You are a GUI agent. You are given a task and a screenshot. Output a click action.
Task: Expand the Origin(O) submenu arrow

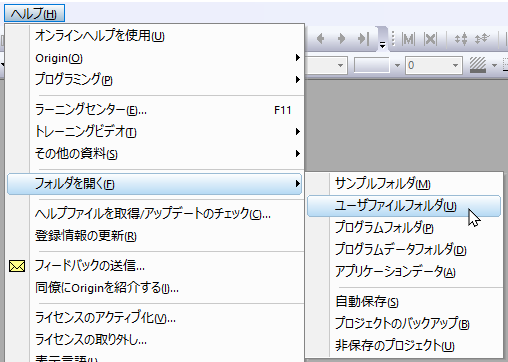[x=298, y=58]
